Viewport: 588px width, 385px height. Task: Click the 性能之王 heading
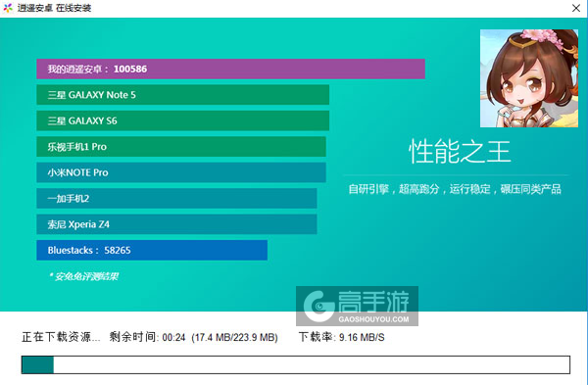click(x=460, y=152)
